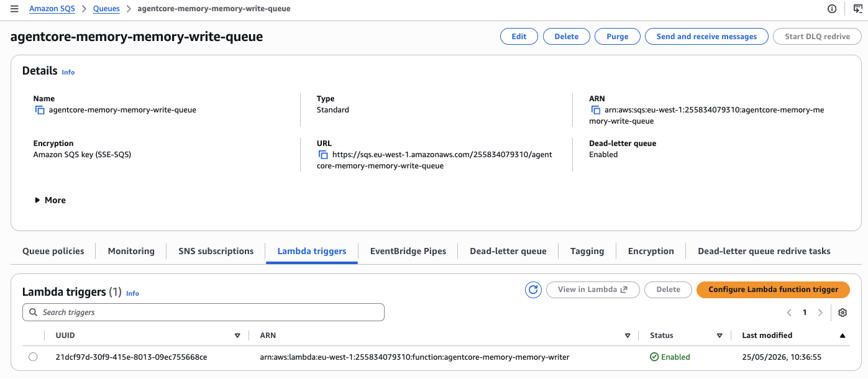The width and height of the screenshot is (868, 379).
Task: Open EventBridge Pipes tab
Action: [x=408, y=251]
